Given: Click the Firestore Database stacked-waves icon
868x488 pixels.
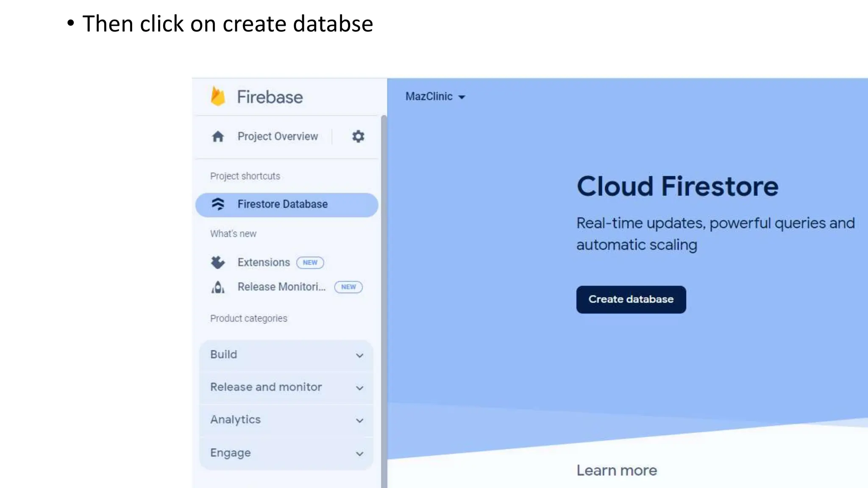Looking at the screenshot, I should [x=218, y=204].
